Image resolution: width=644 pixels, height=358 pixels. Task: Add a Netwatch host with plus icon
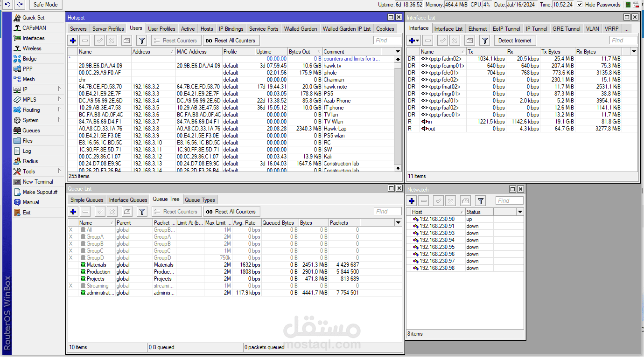coord(412,201)
